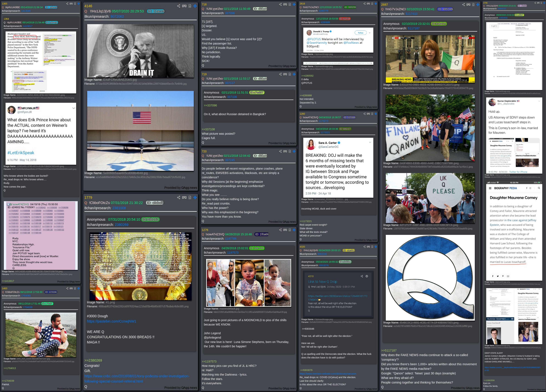Open the chevron menu on MFLYNNJR tweet
This screenshot has width=546, height=392.
[74, 108]
